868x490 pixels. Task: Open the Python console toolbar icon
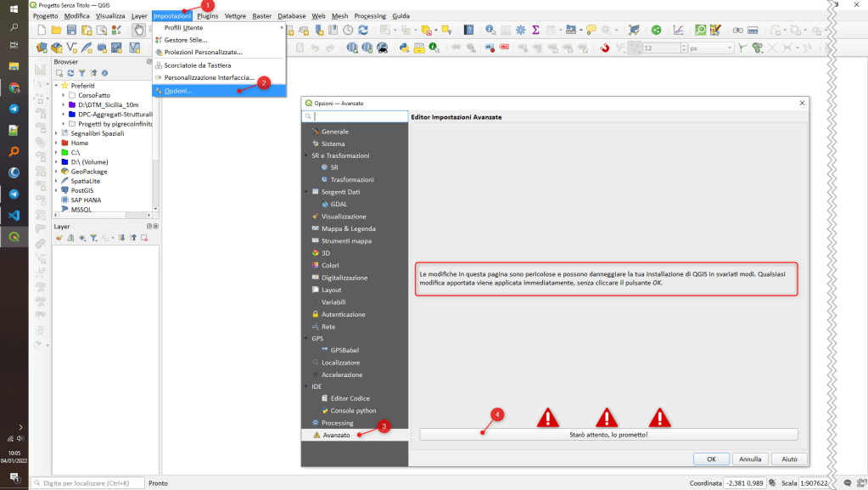pos(405,48)
